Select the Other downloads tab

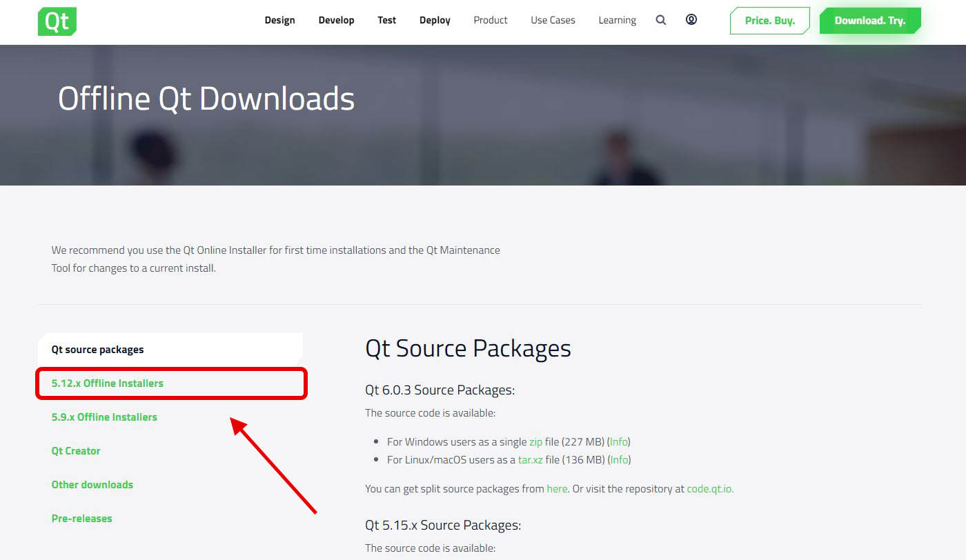[92, 485]
